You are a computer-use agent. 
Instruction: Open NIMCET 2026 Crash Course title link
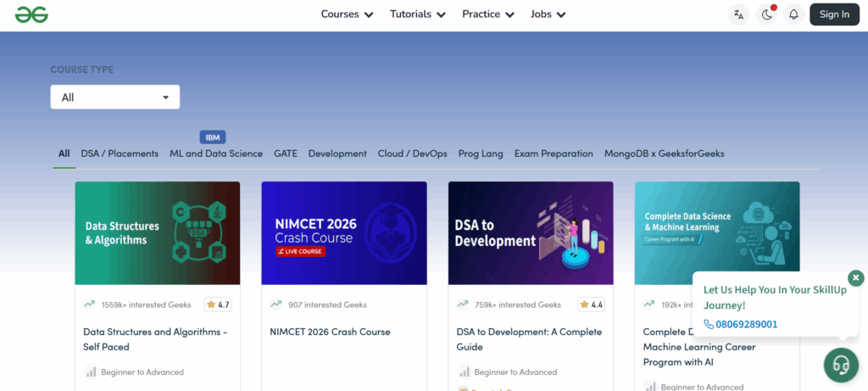[330, 332]
